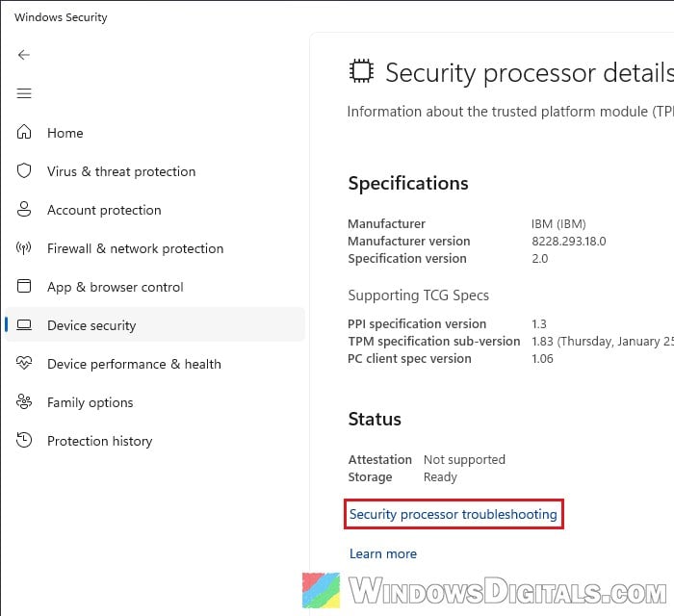Click the Learn more link
This screenshot has width=674, height=616.
(383, 553)
